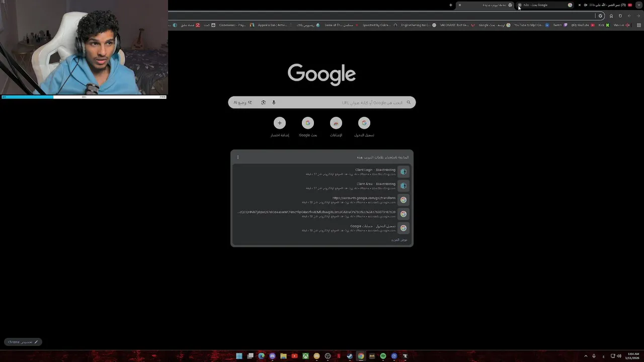Open the clock showing 1:04 AM
This screenshot has width=644, height=362.
coord(633,356)
